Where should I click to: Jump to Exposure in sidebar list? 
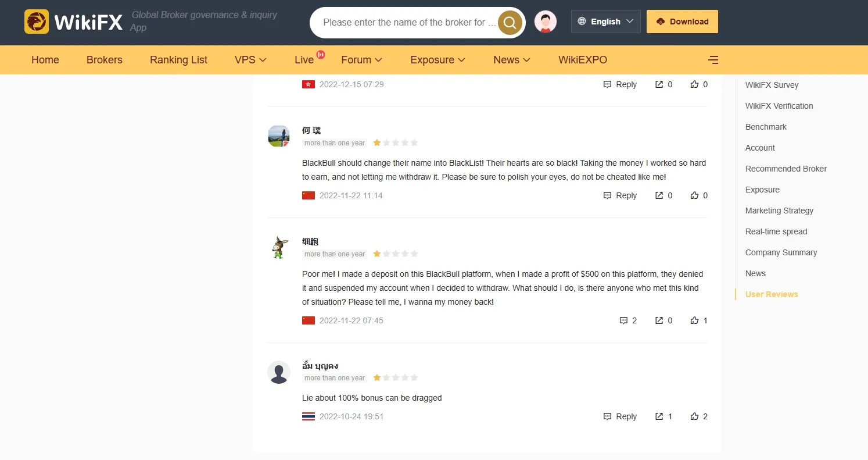click(x=762, y=190)
